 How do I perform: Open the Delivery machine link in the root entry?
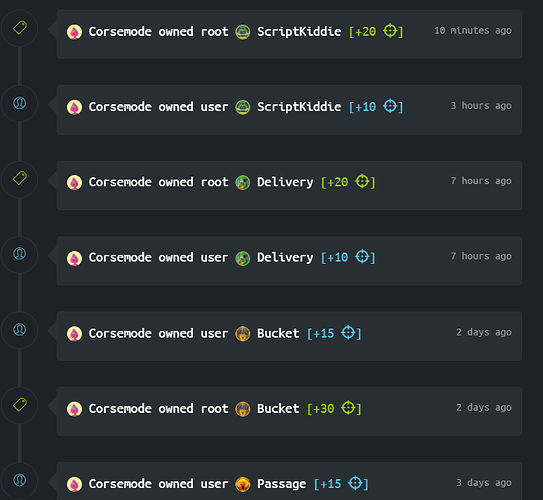pyautogui.click(x=285, y=182)
